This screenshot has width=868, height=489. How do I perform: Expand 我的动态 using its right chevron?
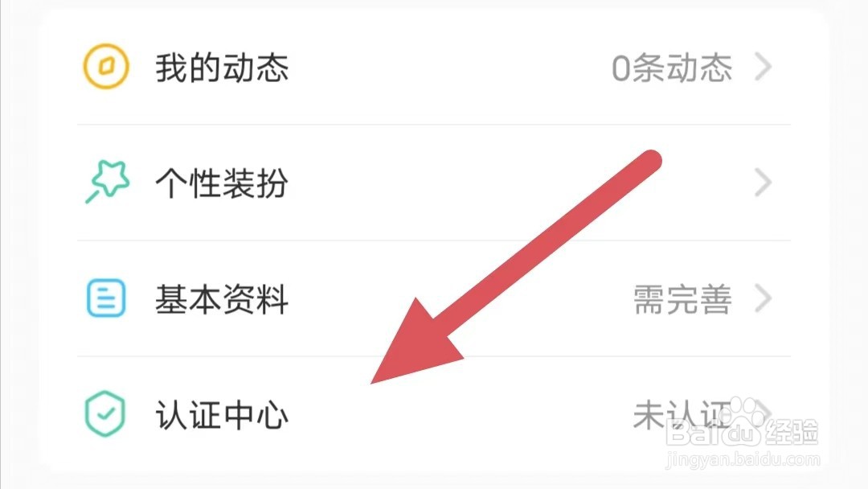(764, 67)
